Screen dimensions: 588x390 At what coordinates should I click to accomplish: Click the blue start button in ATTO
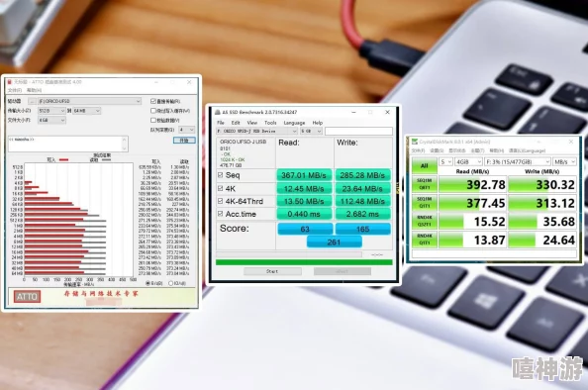184,140
